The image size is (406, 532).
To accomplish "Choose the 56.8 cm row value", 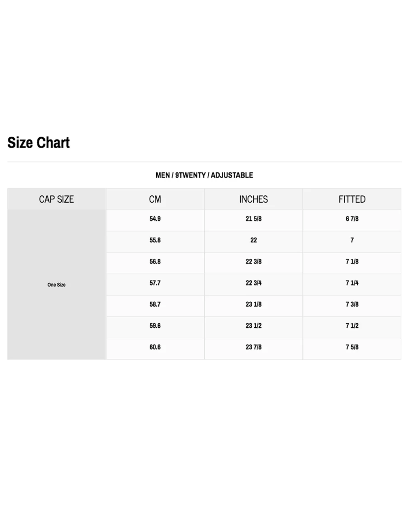I will pos(155,262).
